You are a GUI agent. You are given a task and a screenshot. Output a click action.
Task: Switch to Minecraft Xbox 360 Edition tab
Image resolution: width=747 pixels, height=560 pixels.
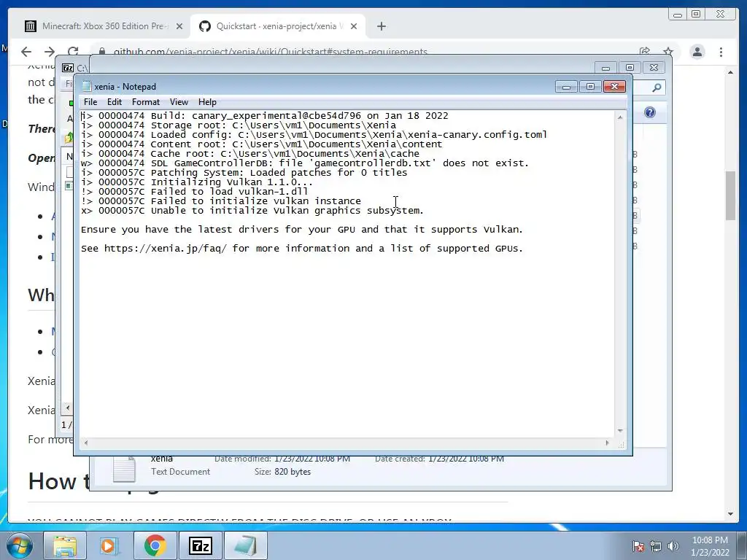[102, 26]
